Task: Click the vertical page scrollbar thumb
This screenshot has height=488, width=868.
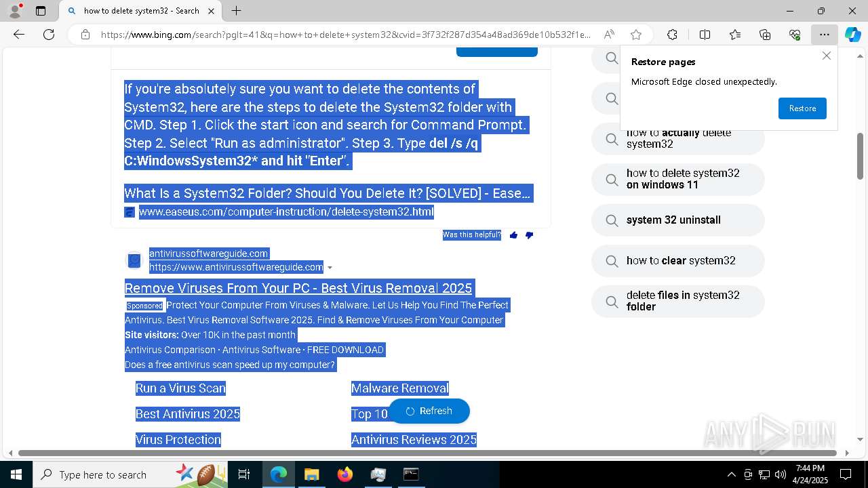Action: [x=860, y=156]
